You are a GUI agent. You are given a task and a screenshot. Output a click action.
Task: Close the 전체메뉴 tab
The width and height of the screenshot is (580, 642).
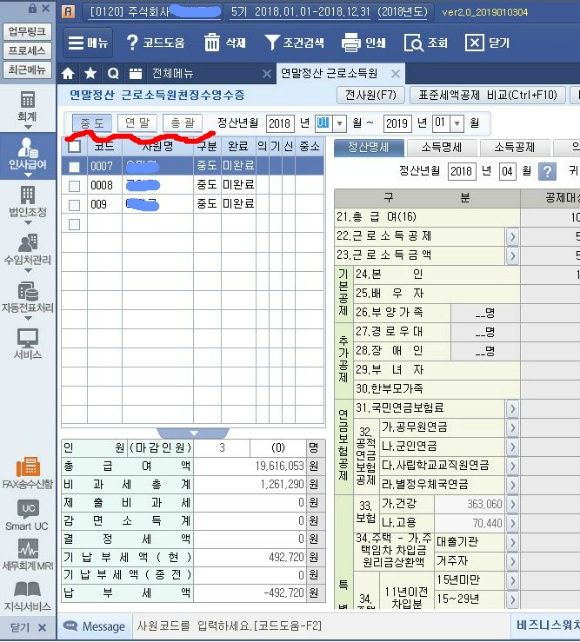(x=266, y=74)
